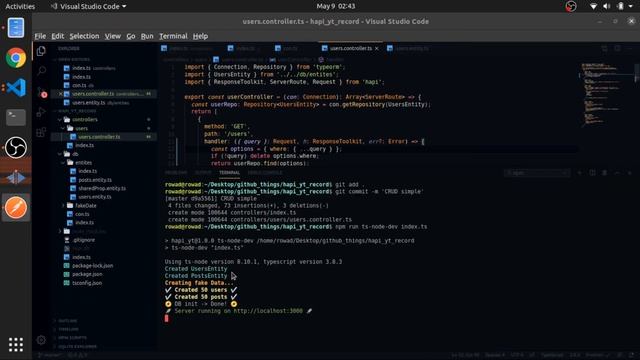Viewport: 640px width, 360px height.
Task: Expand the Timeline section in the sidebar
Action: 68,329
